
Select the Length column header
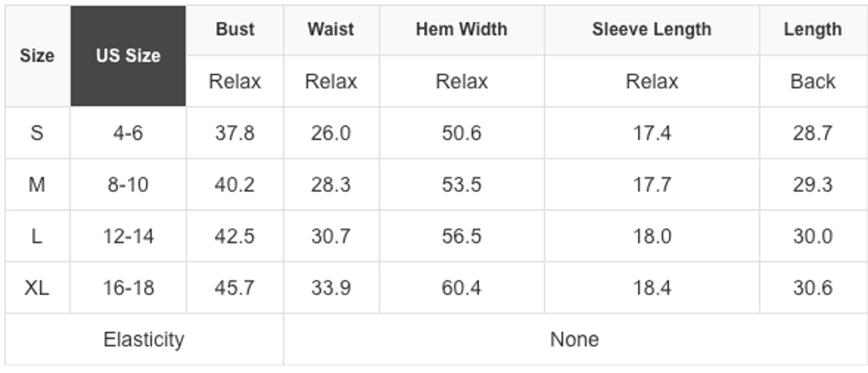point(812,30)
